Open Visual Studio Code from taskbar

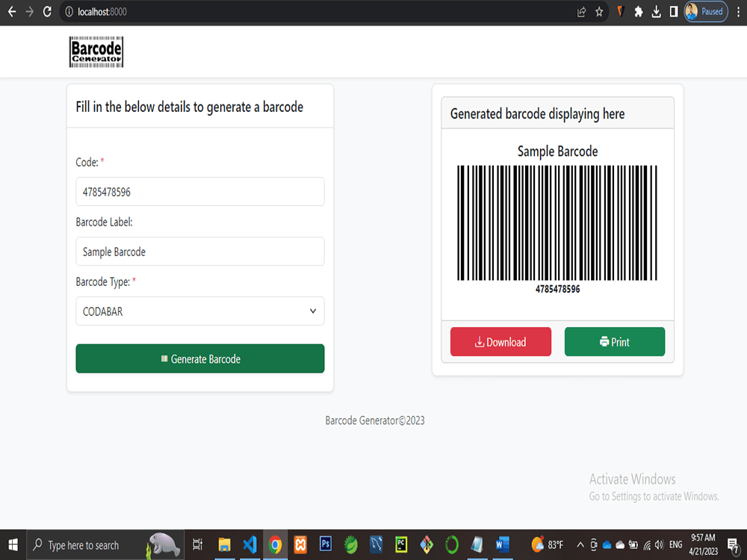coord(249,544)
